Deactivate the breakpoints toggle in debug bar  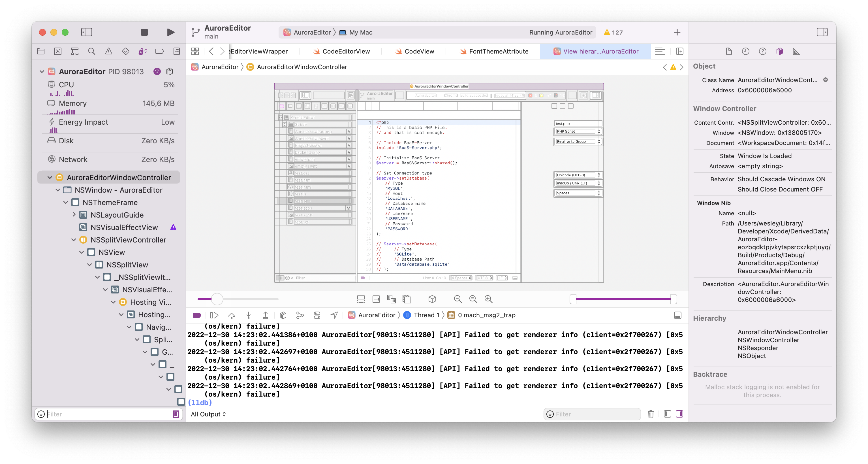click(x=197, y=315)
